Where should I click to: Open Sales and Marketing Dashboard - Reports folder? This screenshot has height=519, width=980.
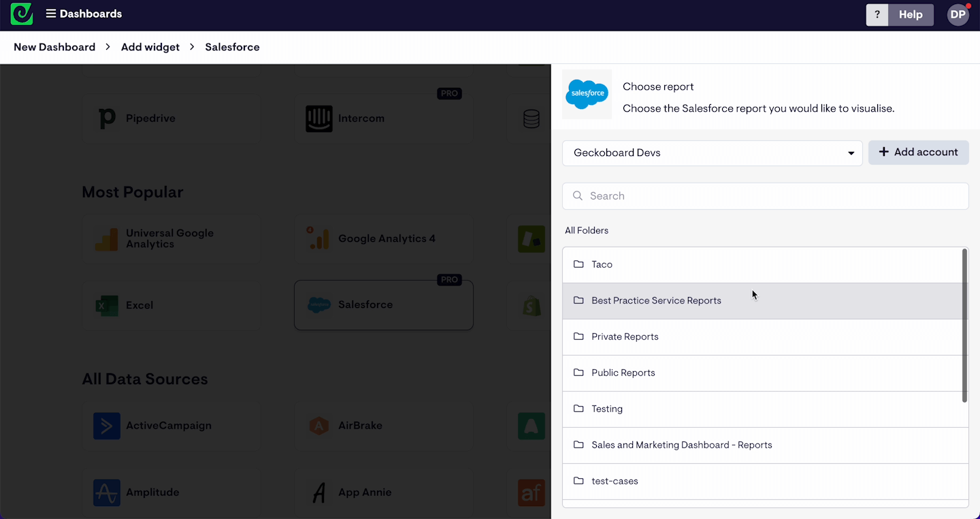[762, 445]
